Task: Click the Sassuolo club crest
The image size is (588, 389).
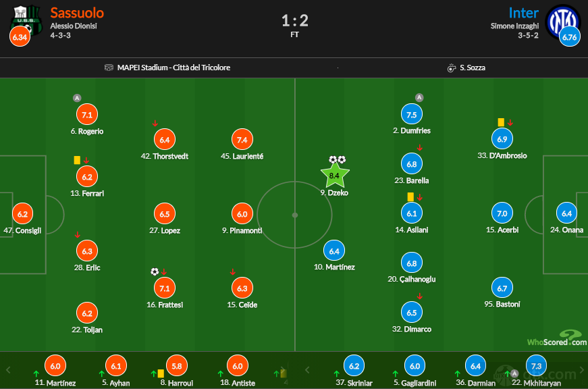Action: [26, 20]
